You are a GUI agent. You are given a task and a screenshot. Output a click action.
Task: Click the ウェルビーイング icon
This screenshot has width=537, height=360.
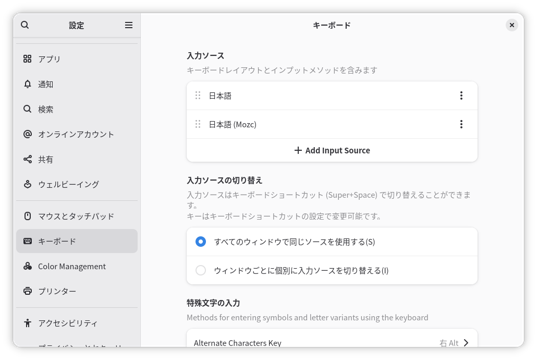point(27,184)
